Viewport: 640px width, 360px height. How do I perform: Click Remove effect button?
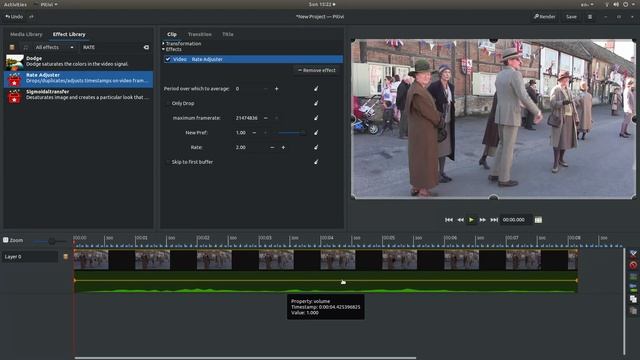coord(317,70)
